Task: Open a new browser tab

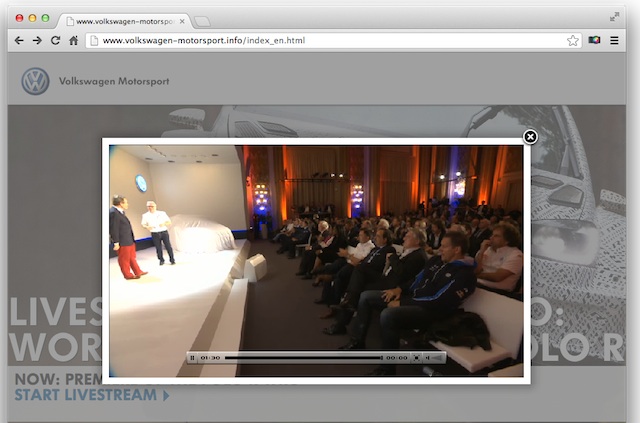Action: [201, 21]
